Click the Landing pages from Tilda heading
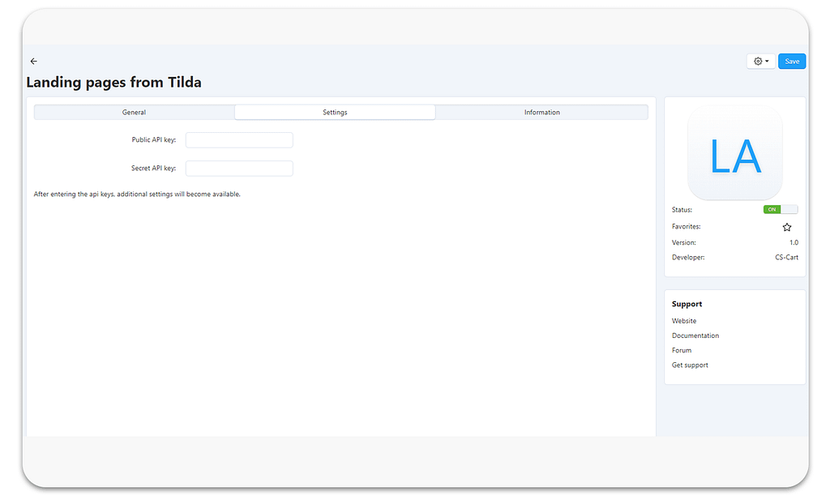Screen dimensions: 830x504 (x=113, y=83)
